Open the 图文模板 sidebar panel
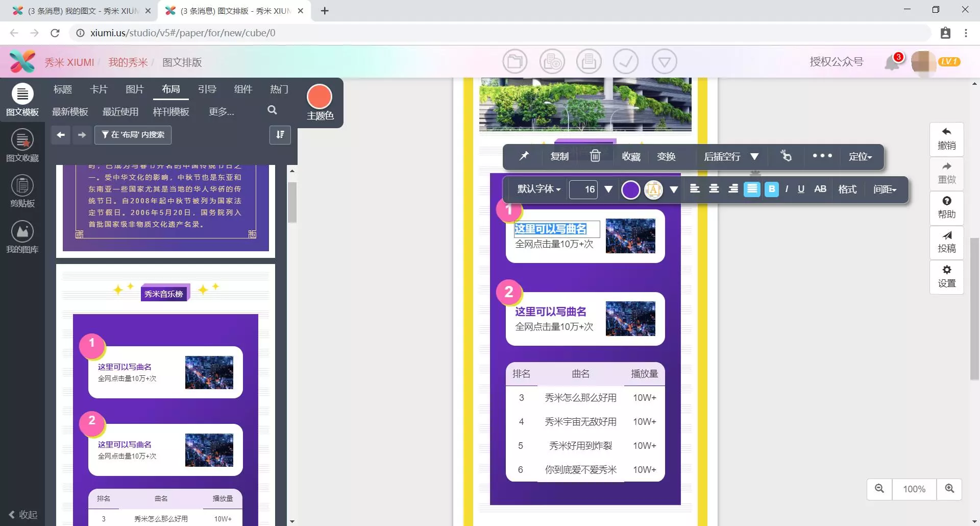 22,100
